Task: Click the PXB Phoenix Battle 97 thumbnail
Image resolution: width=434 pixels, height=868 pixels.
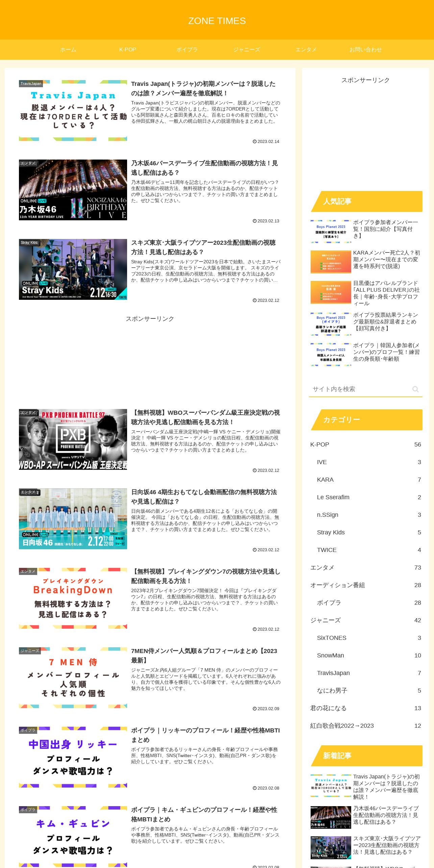Action: (73, 439)
